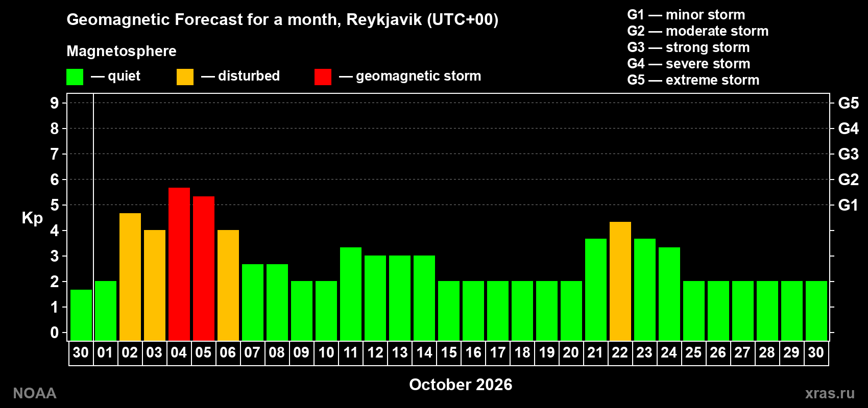Click the date label '27' on the x-axis
This screenshot has height=408, width=868.
[x=742, y=352]
